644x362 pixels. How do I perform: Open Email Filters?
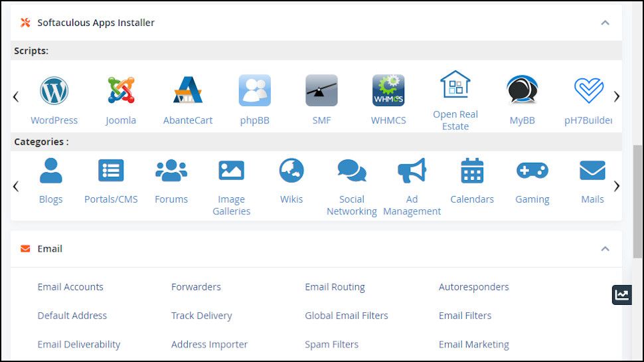[x=465, y=316]
